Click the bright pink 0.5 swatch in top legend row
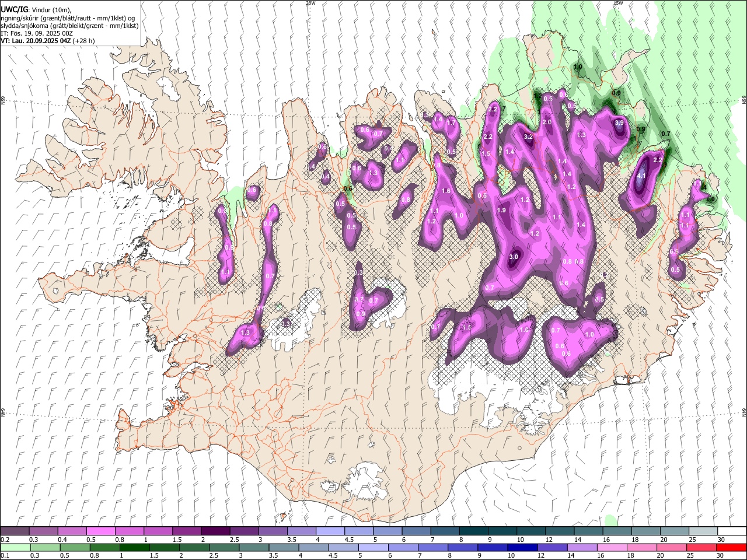Viewport: 747px width, 560px height. pos(100,531)
